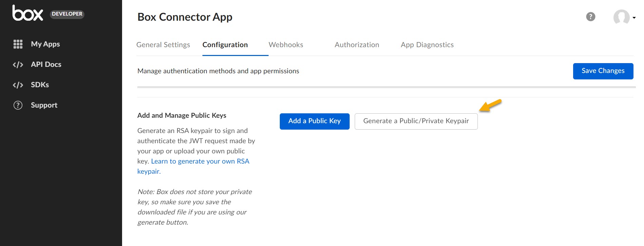
Task: Expand the account dropdown arrow
Action: 634,18
